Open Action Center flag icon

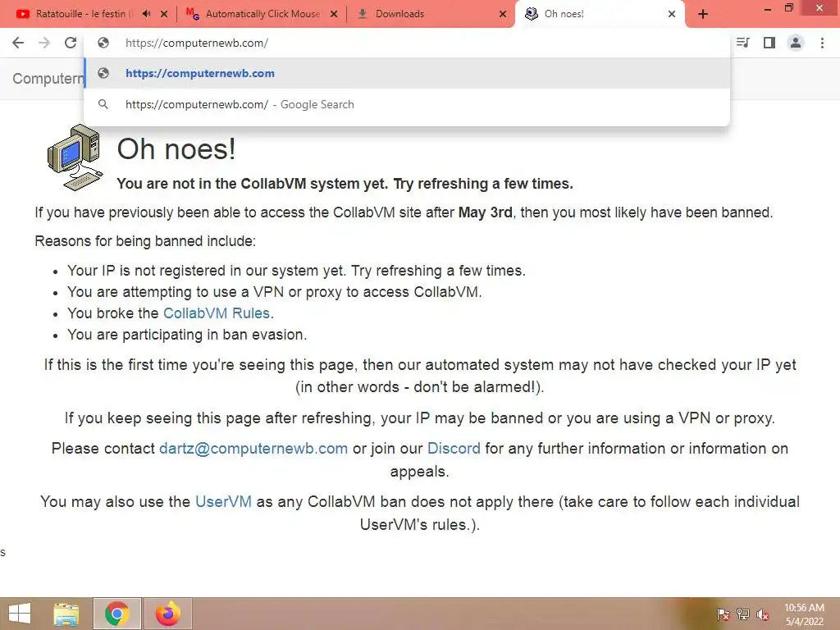click(724, 614)
